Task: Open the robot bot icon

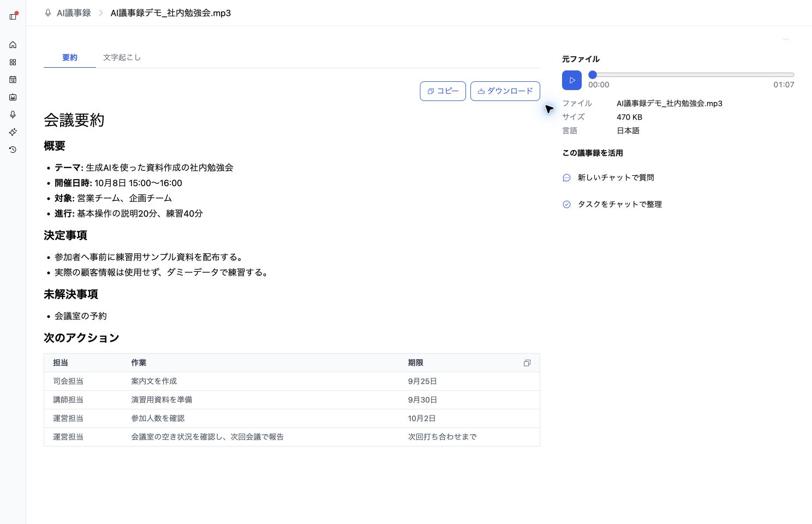Action: [x=13, y=97]
